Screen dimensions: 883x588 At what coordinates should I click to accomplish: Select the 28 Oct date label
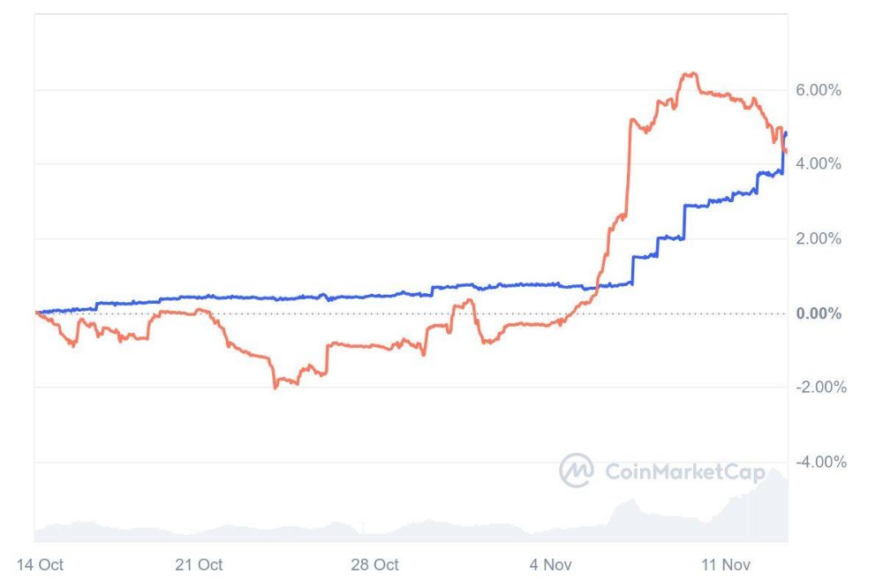click(374, 564)
